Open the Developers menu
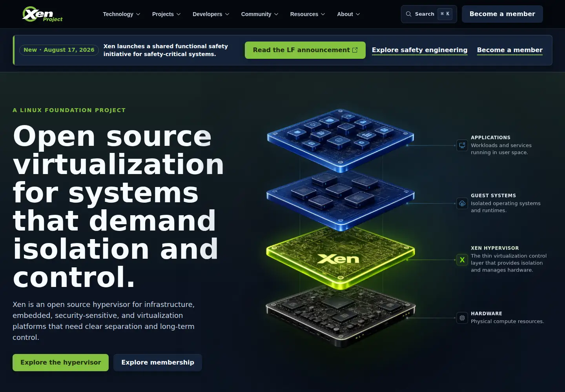The width and height of the screenshot is (565, 392). pos(211,14)
